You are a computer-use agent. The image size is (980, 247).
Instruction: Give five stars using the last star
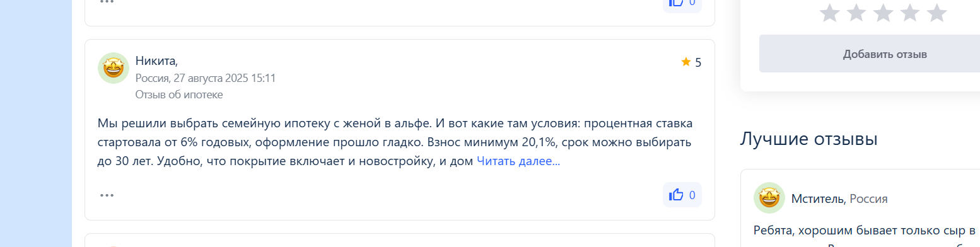click(x=937, y=13)
